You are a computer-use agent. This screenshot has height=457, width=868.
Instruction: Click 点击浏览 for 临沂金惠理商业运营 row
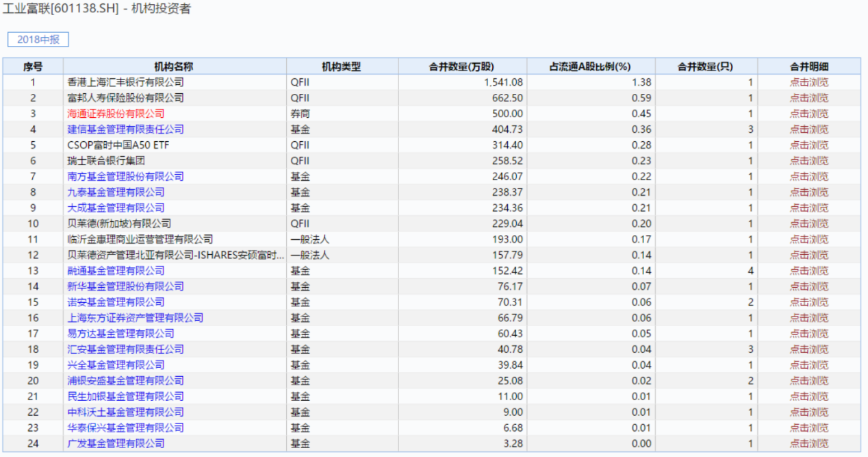coord(809,240)
